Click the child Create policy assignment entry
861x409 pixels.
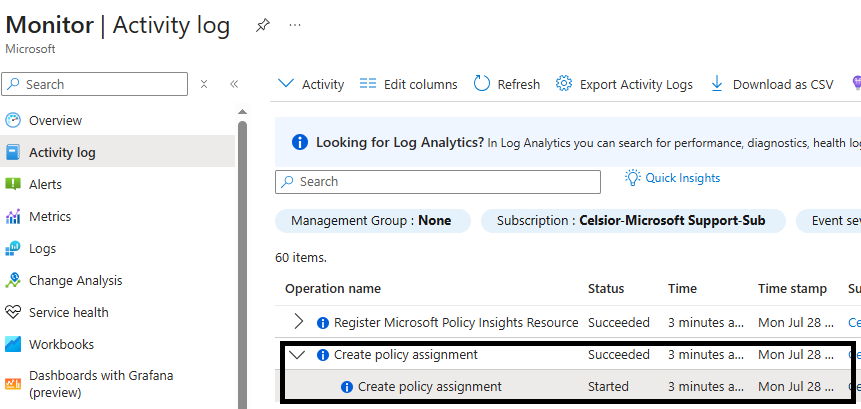click(x=430, y=386)
